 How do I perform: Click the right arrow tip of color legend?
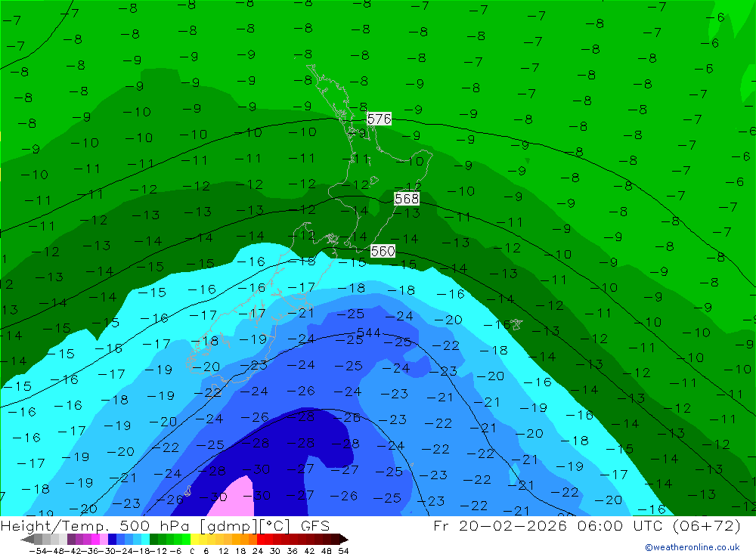[344, 540]
